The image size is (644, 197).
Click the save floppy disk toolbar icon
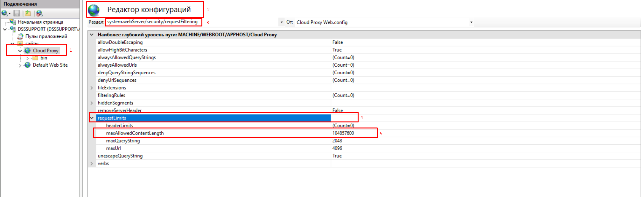pos(17,13)
